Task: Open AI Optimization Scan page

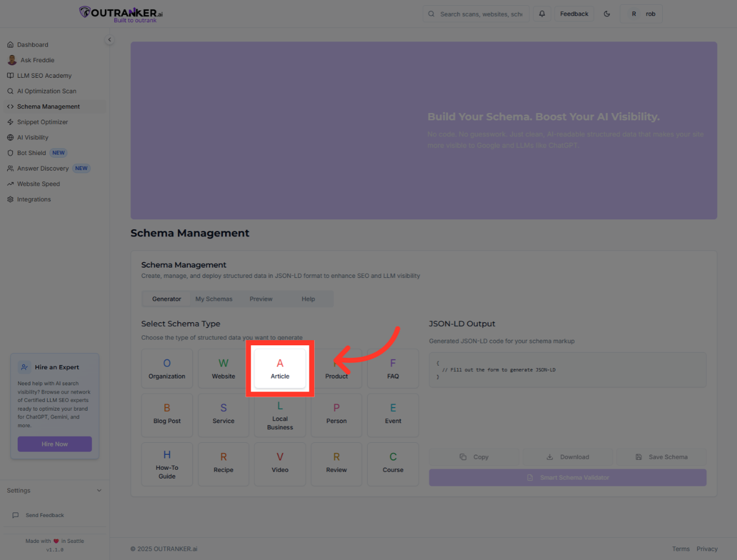Action: coord(47,91)
